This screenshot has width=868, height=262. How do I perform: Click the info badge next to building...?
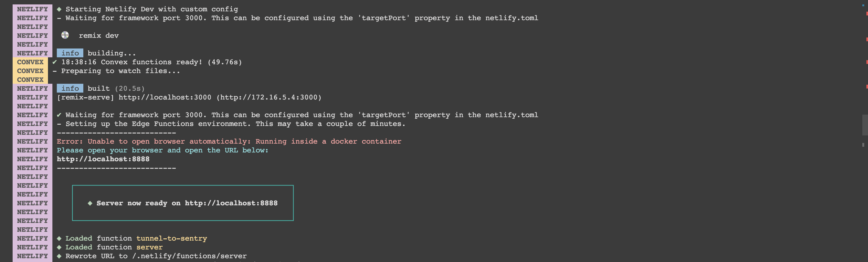click(x=70, y=53)
